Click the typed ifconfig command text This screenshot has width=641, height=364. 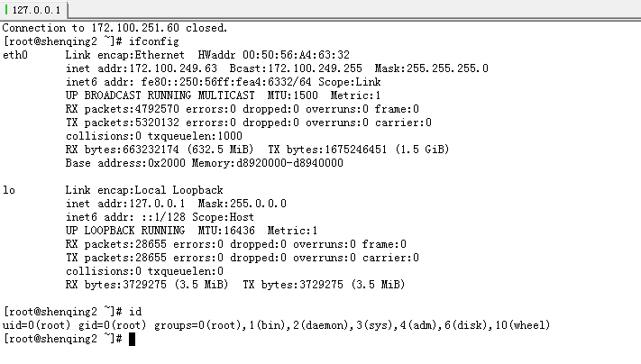154,41
